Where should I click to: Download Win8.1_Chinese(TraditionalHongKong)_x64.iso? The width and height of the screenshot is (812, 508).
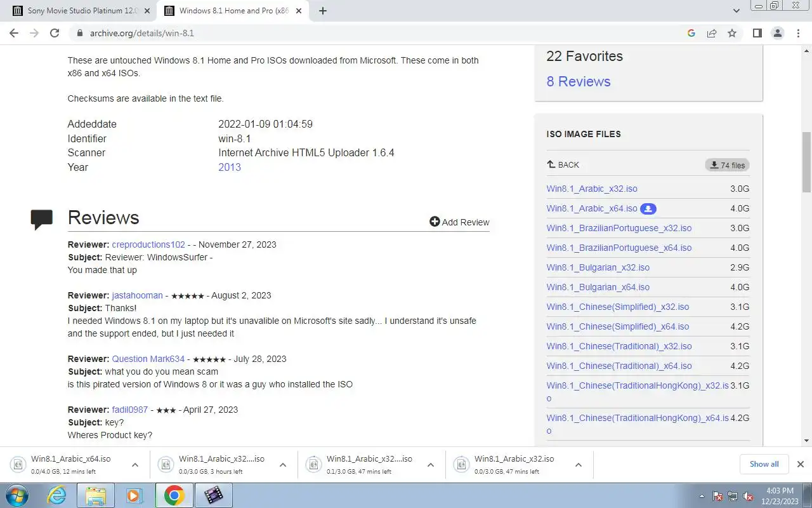pos(638,424)
